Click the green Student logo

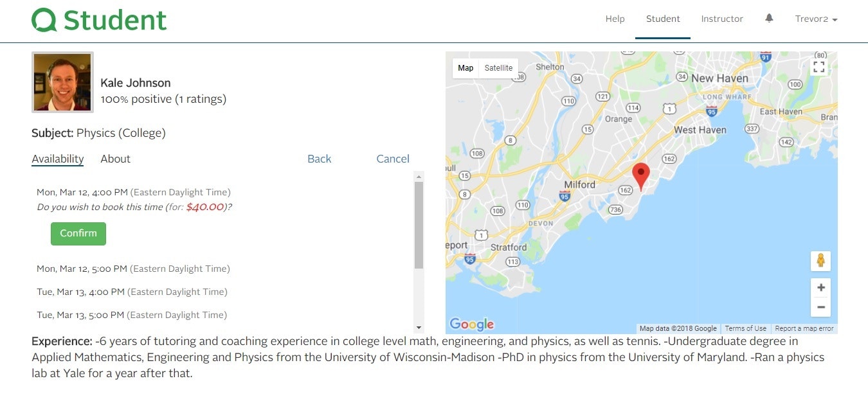99,20
